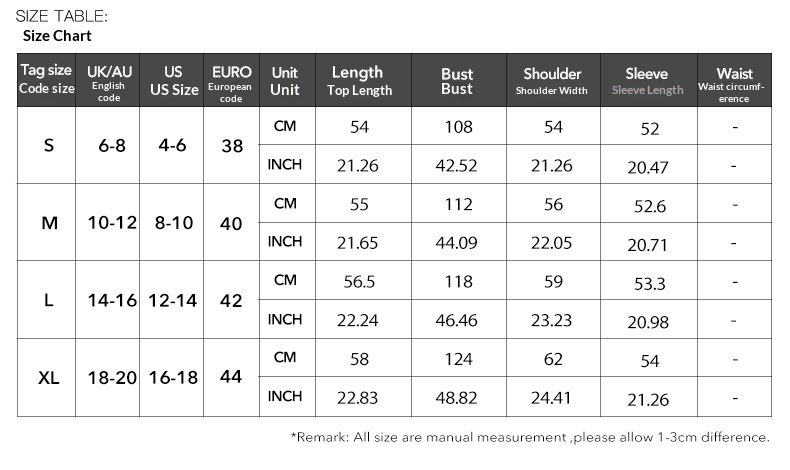790x470 pixels.
Task: Select the sleeve value 52.6 cell
Action: point(649,206)
